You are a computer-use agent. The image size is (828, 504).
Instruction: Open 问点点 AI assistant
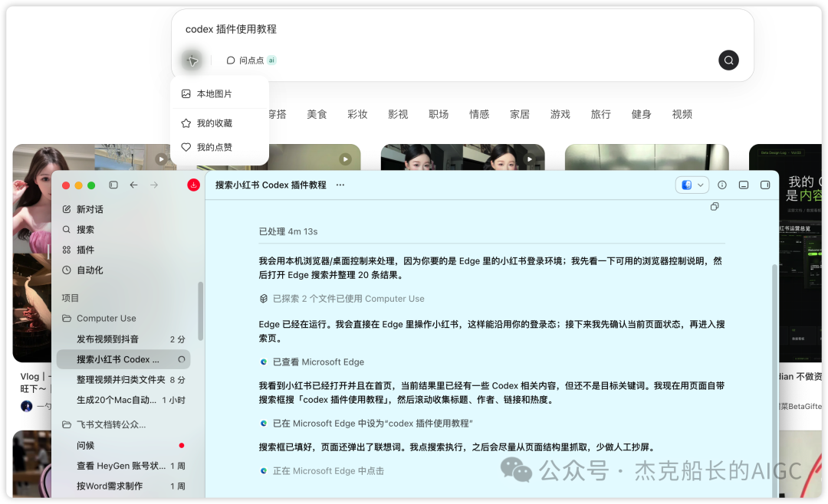251,61
